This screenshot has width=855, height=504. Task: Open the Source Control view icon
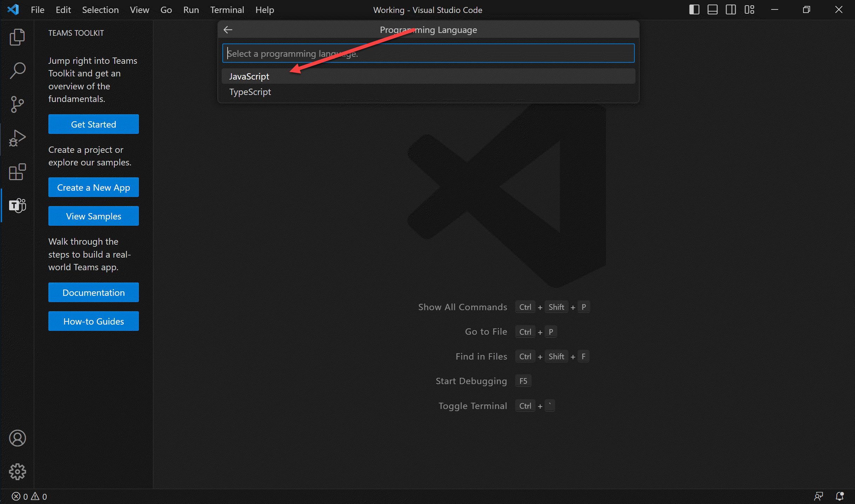[17, 104]
